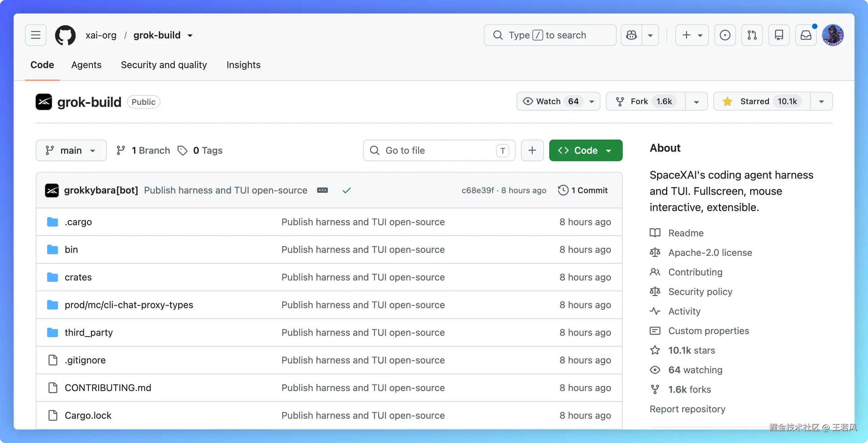
Task: Open the user profile avatar menu
Action: [833, 35]
